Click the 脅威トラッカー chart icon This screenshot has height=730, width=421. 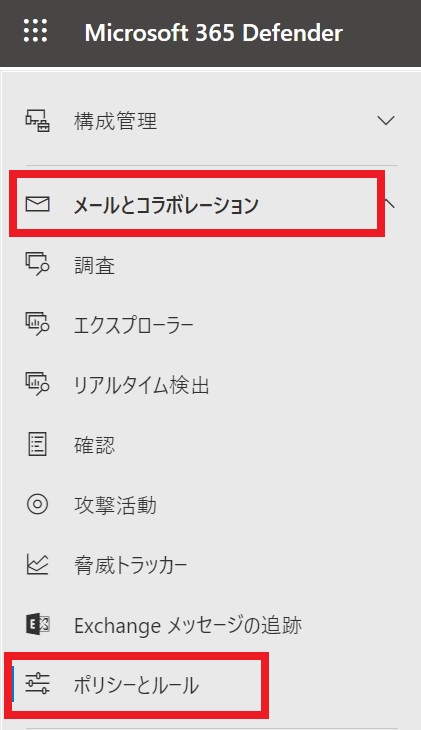click(37, 564)
